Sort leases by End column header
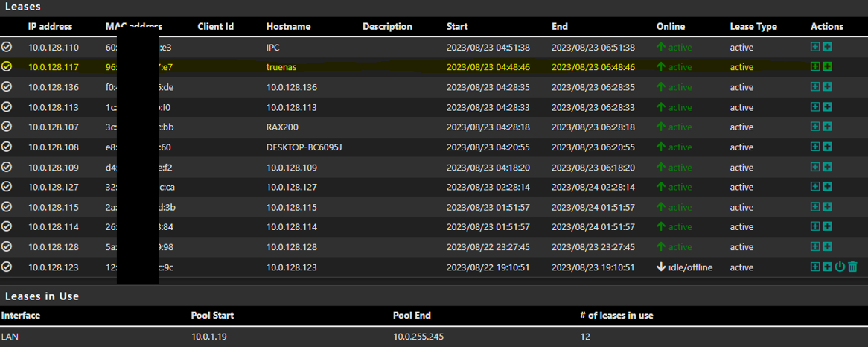This screenshot has width=868, height=347. tap(560, 26)
